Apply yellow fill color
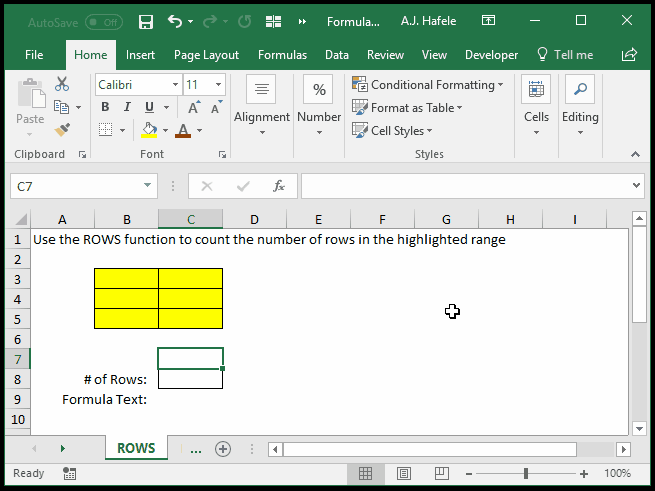Image resolution: width=655 pixels, height=491 pixels. tap(149, 130)
